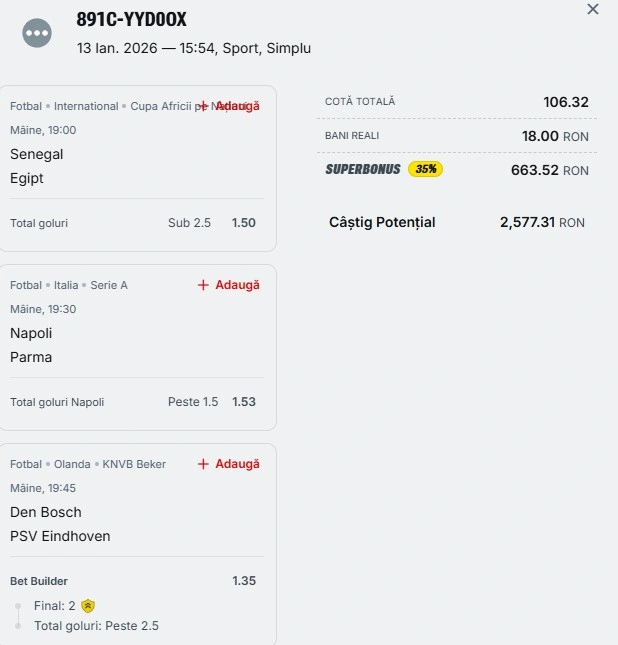This screenshot has width=618, height=645.
Task: Open the Napoli team name
Action: pyautogui.click(x=31, y=333)
